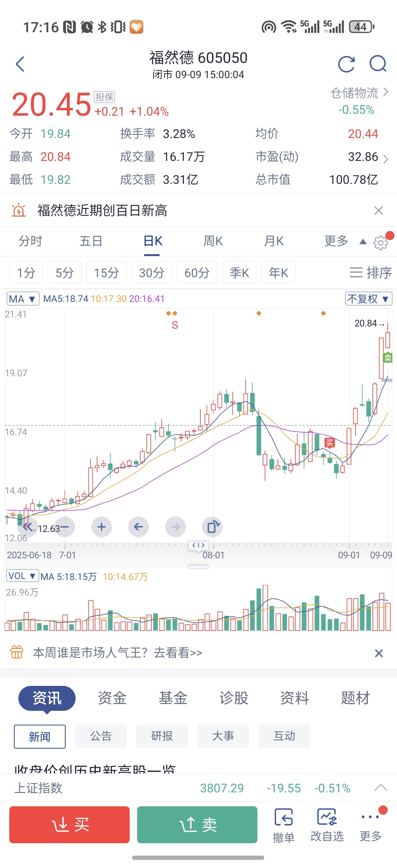Open 不复权 adjustment dropdown

click(x=368, y=299)
